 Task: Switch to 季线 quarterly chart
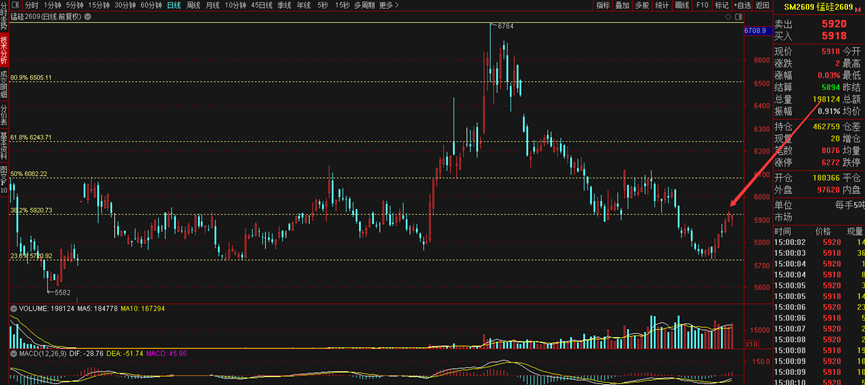click(284, 6)
